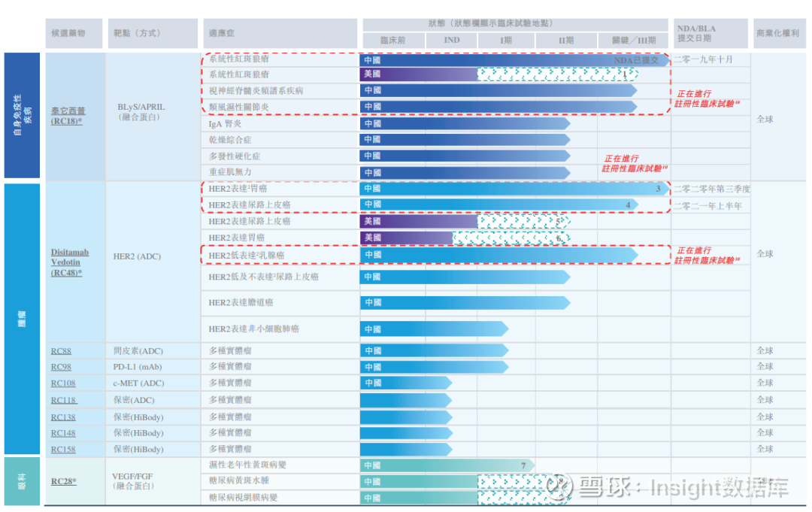
Task: Click the 關鍵/III期 stage header
Action: point(633,41)
